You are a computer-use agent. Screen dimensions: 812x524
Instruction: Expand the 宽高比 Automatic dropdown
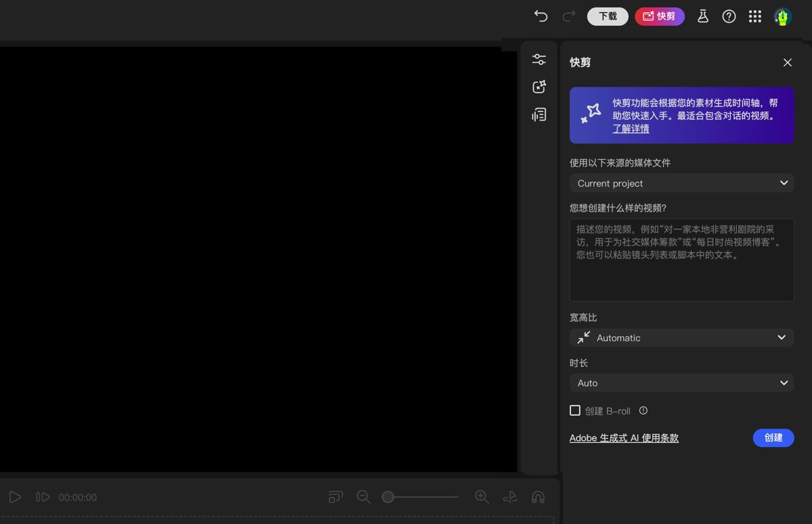click(681, 337)
